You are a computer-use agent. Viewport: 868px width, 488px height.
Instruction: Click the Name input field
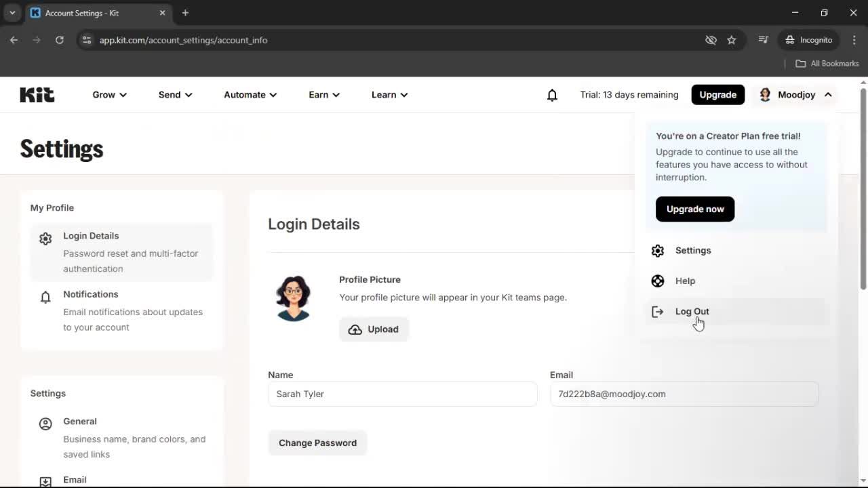click(402, 394)
